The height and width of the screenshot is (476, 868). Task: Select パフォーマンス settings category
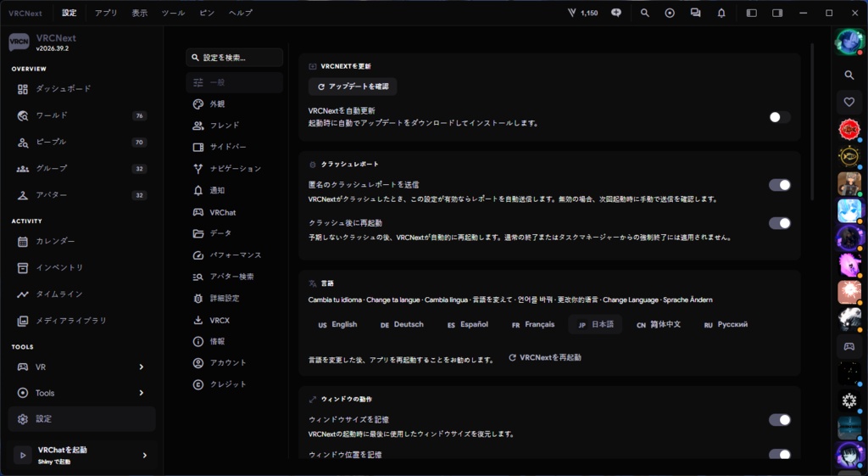[x=234, y=255]
